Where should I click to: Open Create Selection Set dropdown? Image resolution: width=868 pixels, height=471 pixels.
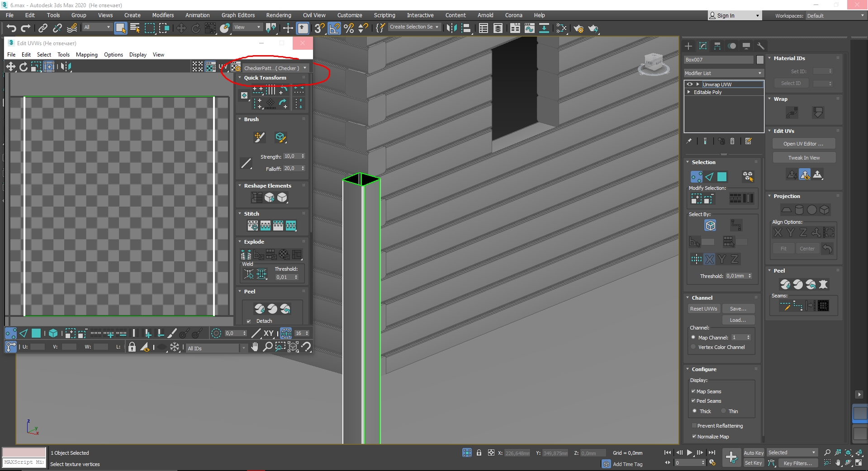point(414,27)
